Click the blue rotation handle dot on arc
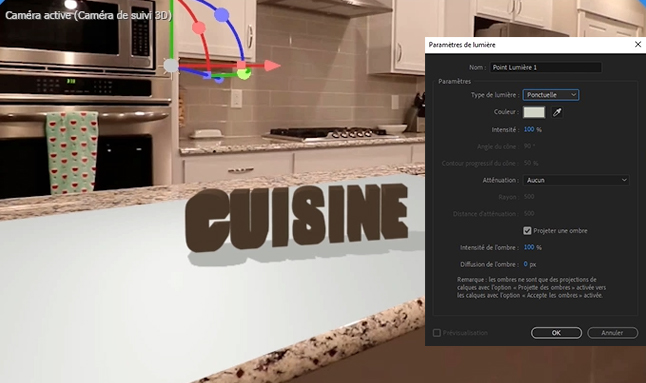646x383 pixels. (x=222, y=15)
